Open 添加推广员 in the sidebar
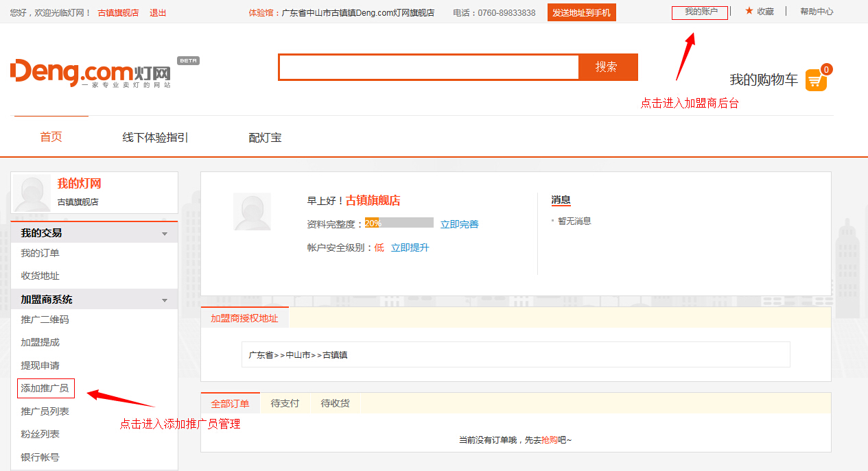Viewport: 868px width, 471px height. click(45, 388)
